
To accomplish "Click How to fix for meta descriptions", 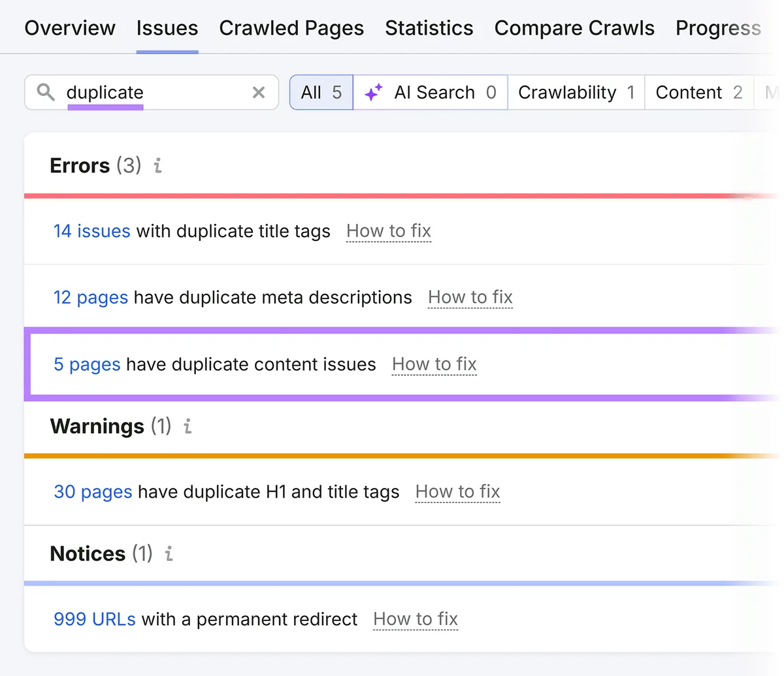I will [470, 298].
